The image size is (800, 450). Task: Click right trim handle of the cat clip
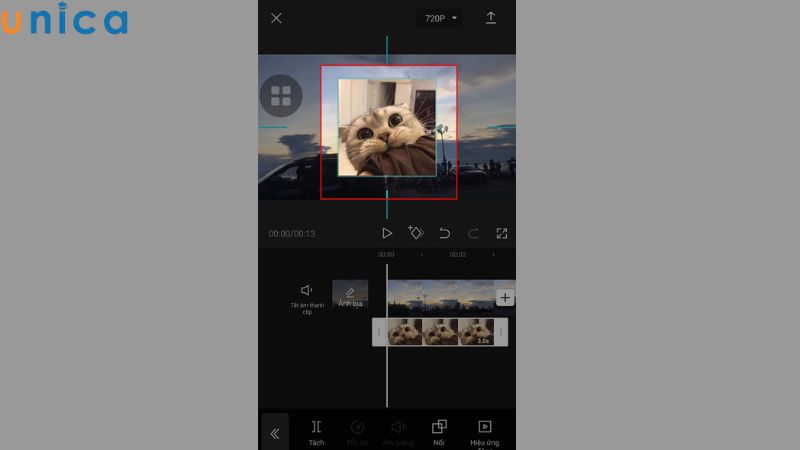point(501,332)
